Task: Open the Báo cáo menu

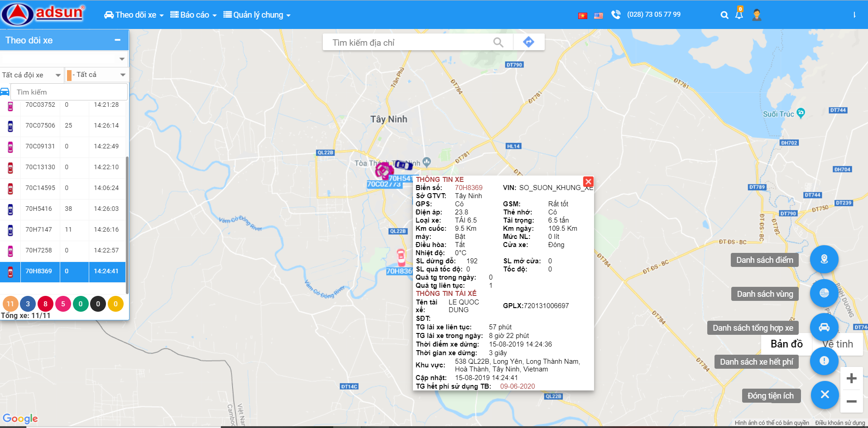Action: pos(193,15)
